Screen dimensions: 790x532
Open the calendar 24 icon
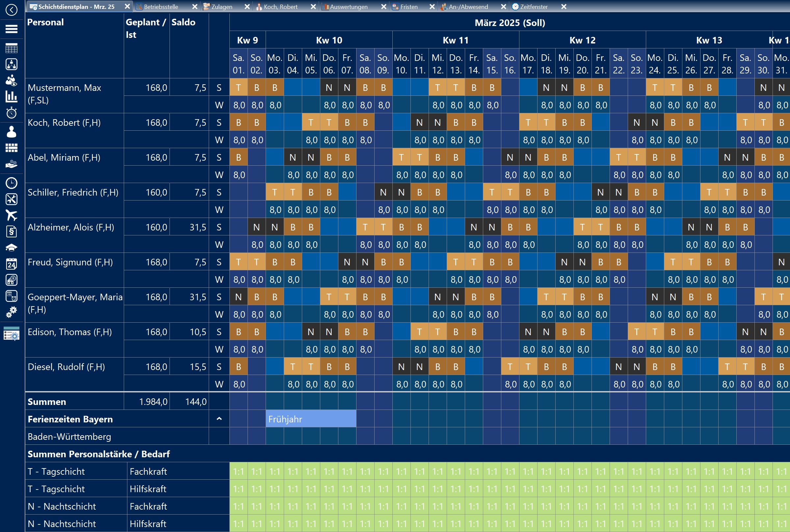click(12, 264)
